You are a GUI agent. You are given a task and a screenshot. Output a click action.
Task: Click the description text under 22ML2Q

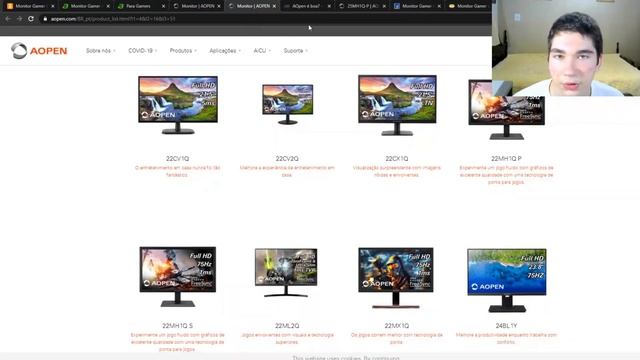[287, 338]
